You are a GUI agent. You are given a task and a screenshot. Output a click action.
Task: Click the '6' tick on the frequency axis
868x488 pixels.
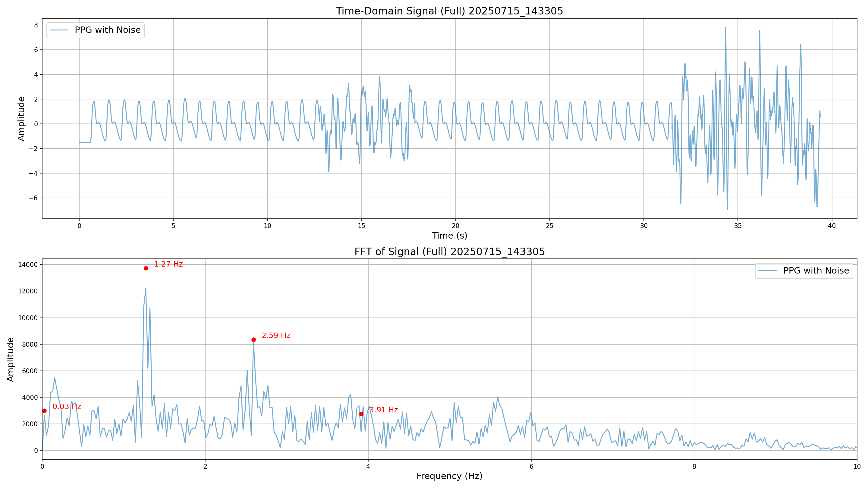pos(531,466)
